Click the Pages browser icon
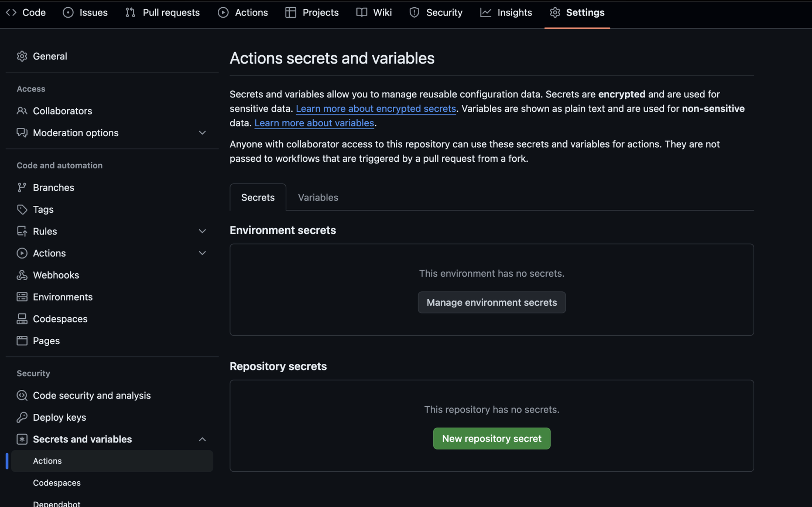Image resolution: width=812 pixels, height=507 pixels. click(x=22, y=341)
